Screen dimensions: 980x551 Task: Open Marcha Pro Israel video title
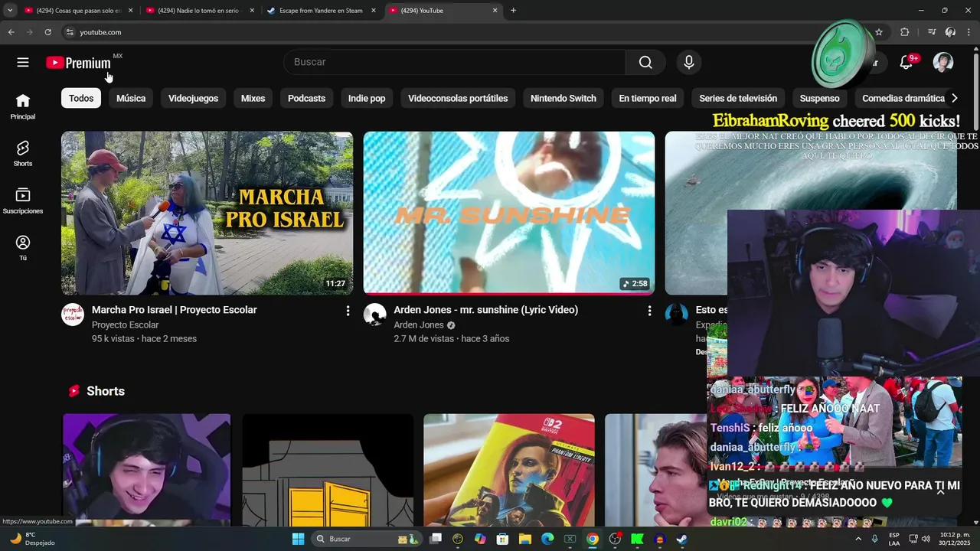[x=174, y=310]
